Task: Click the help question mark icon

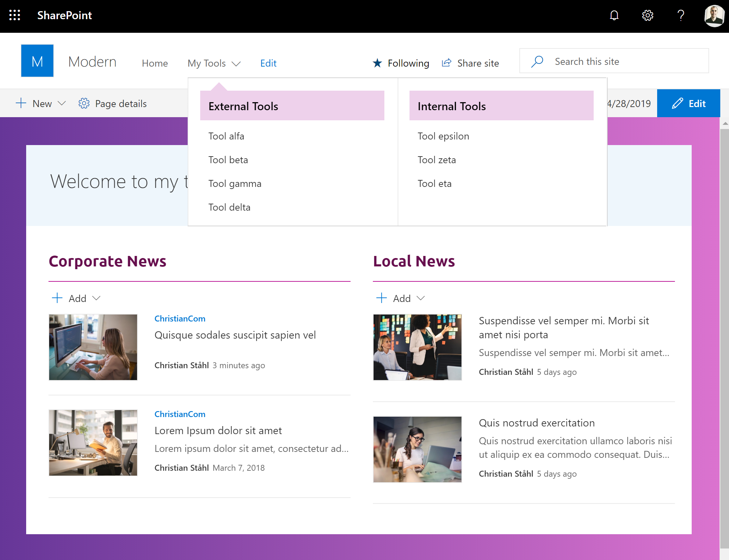Action: [x=681, y=15]
